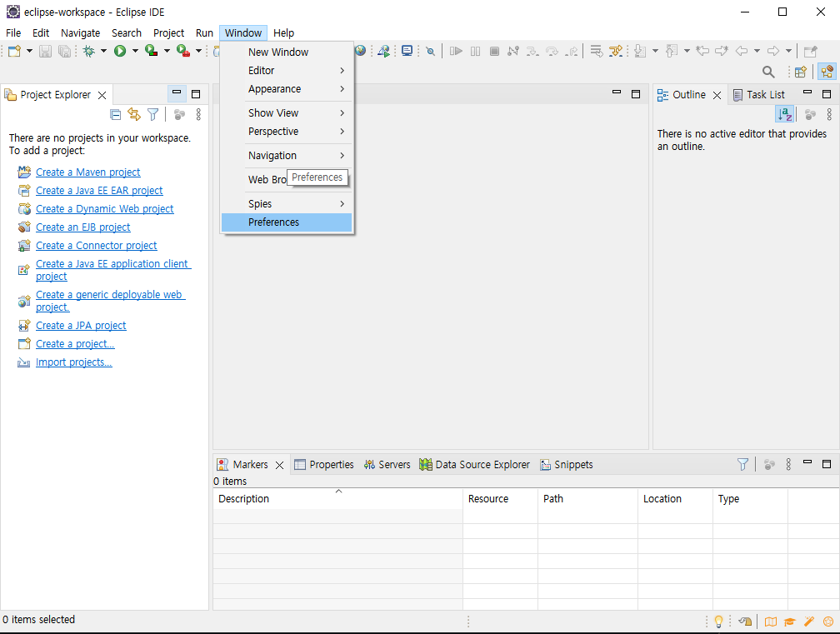840x634 pixels.
Task: Open the Appearance submenu entry
Action: point(287,89)
